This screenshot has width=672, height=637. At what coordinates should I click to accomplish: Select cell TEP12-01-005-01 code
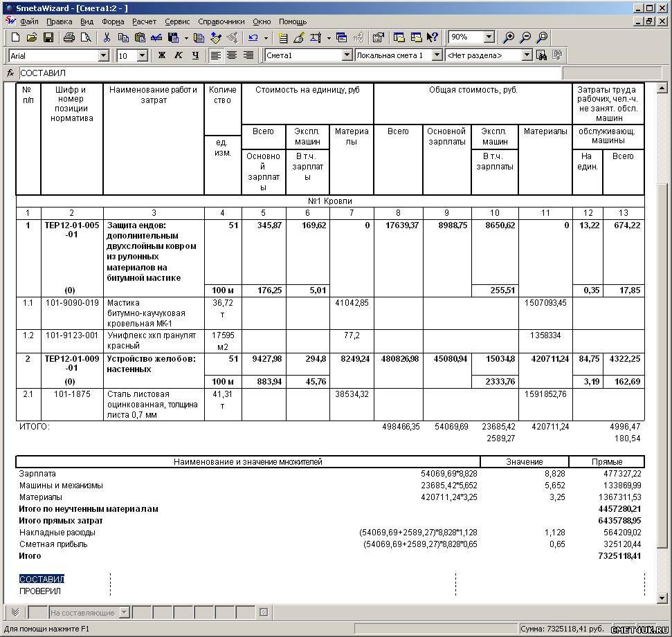tap(71, 258)
